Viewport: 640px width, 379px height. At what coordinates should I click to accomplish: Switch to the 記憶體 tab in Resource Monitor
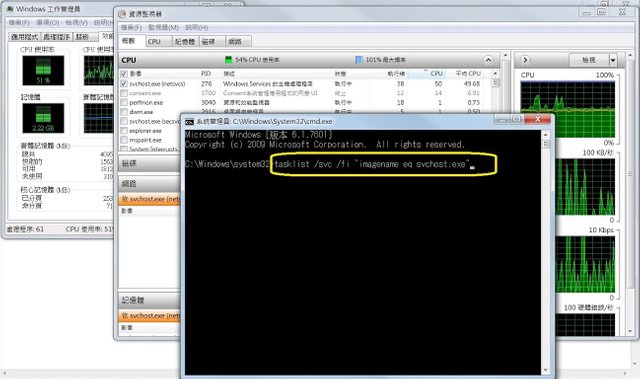tap(185, 42)
